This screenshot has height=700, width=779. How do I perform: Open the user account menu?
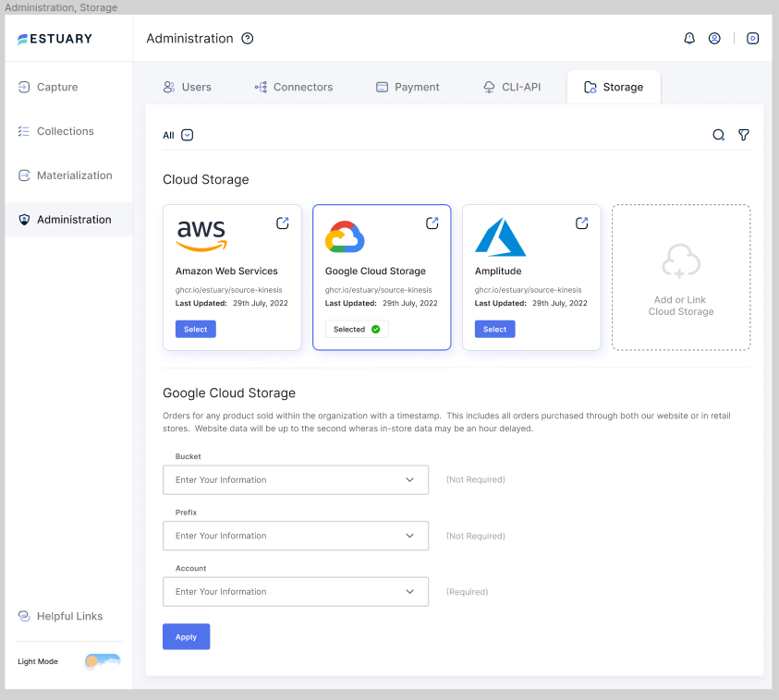714,38
